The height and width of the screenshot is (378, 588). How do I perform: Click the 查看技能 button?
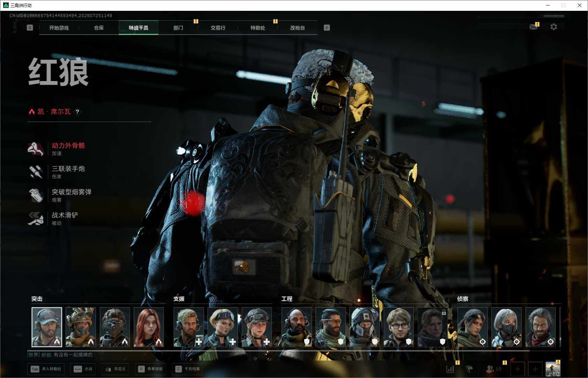tap(150, 369)
